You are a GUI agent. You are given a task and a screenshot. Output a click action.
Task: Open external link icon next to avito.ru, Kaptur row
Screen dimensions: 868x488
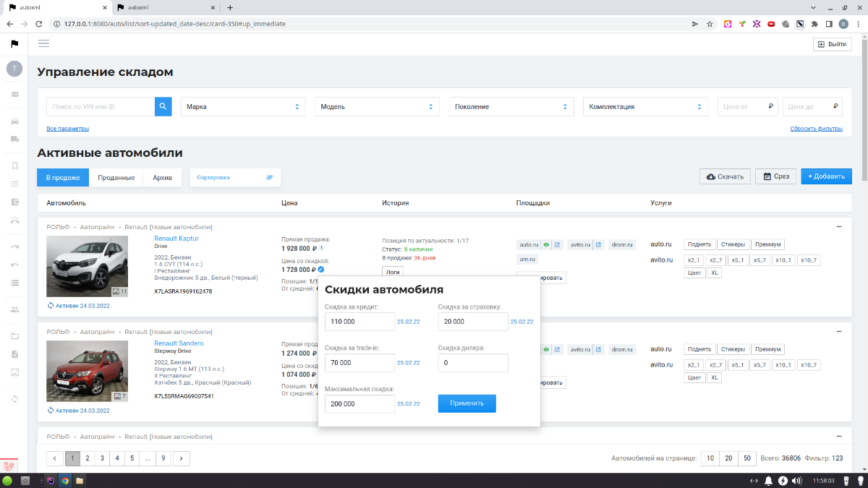598,245
